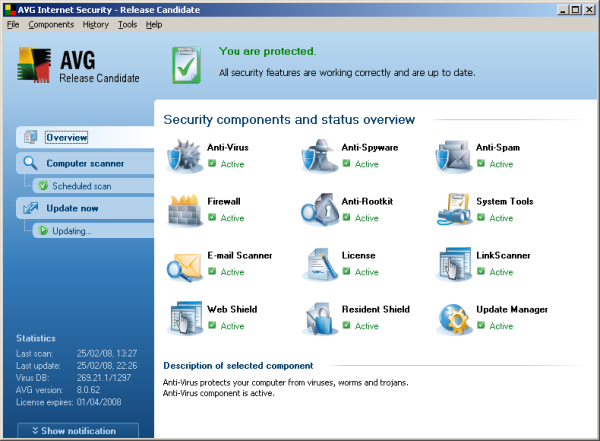This screenshot has width=600, height=441.
Task: Click the License Active status check
Action: coord(346,271)
